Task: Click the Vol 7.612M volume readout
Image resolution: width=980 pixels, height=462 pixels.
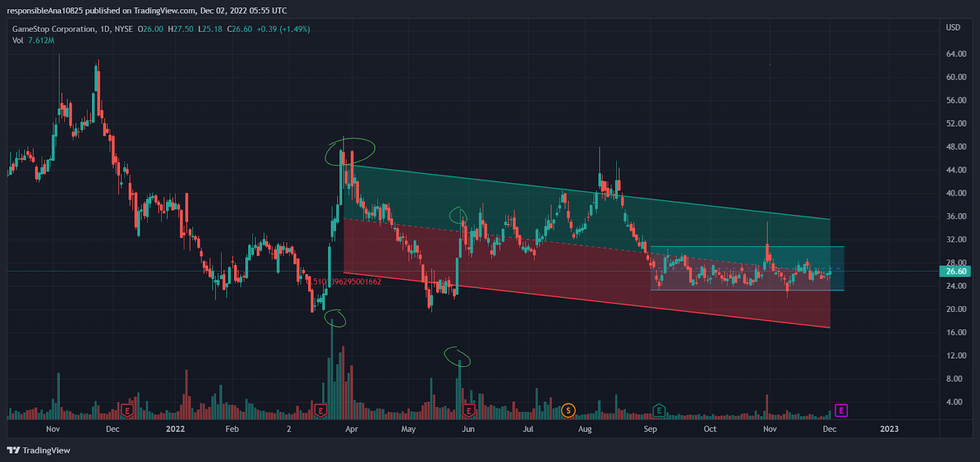Action: (x=33, y=40)
